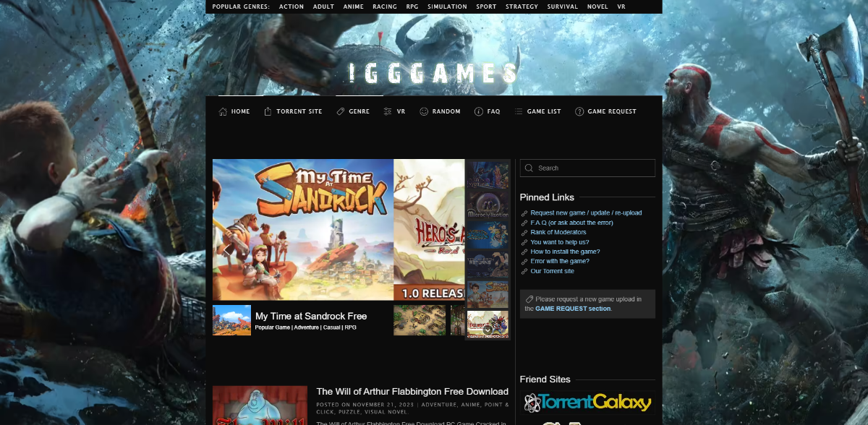Click the Game List lines icon
868x425 pixels.
(x=519, y=111)
